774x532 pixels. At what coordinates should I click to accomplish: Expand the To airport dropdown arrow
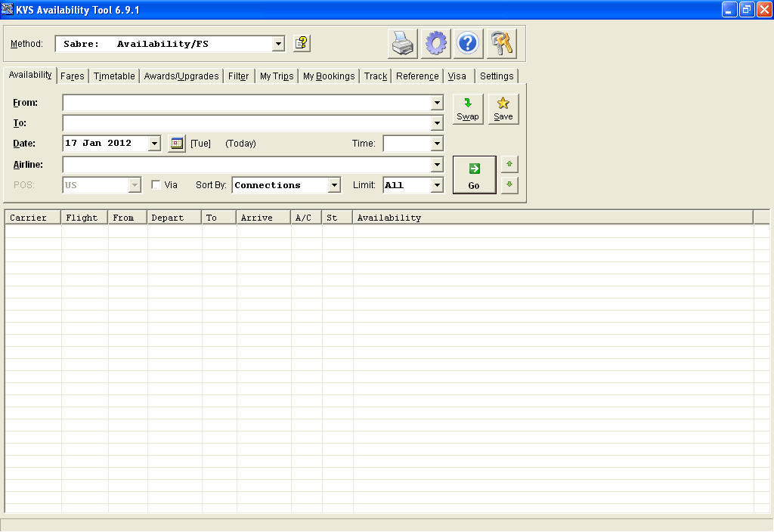pos(437,123)
